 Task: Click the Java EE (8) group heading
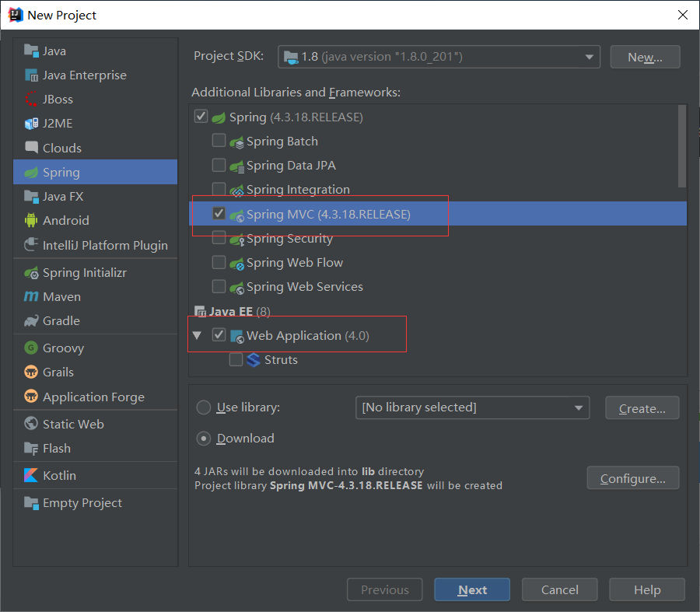pyautogui.click(x=240, y=311)
